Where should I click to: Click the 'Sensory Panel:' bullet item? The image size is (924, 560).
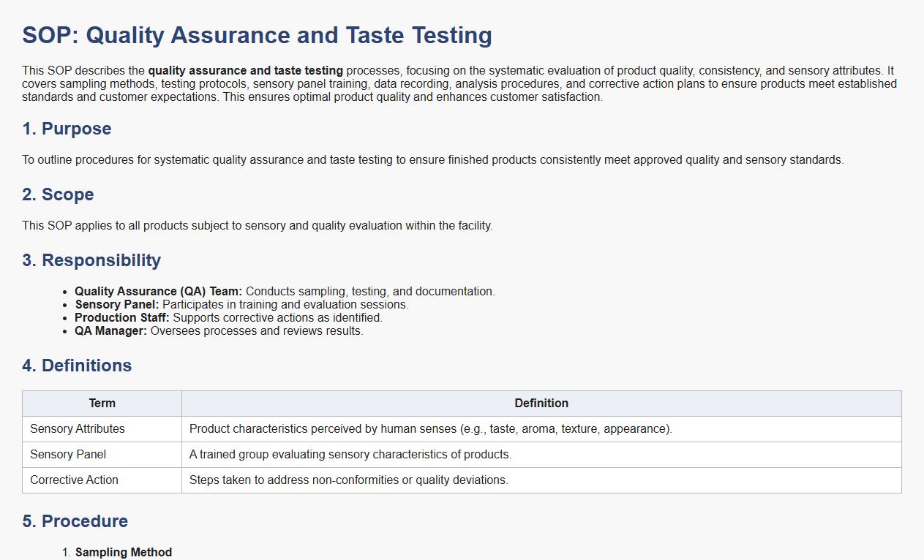(x=116, y=305)
